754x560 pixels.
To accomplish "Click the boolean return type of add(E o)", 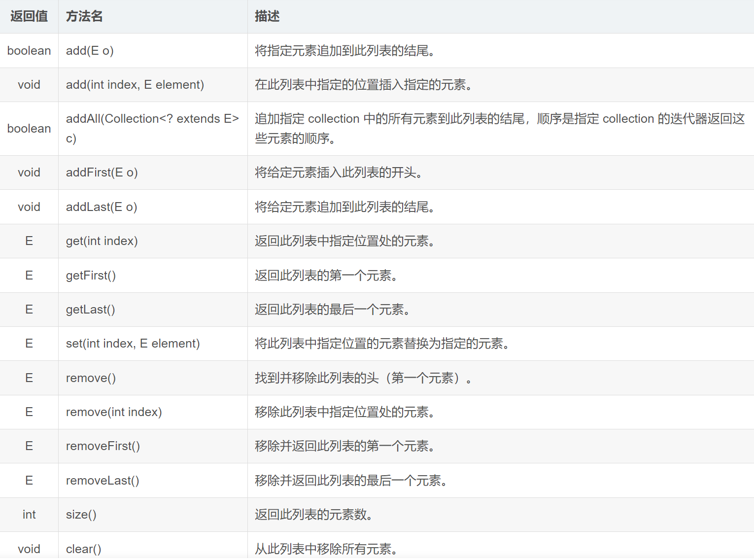I will click(29, 50).
